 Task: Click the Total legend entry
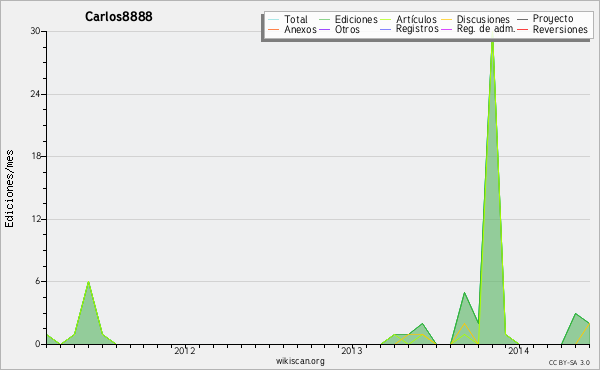point(296,19)
